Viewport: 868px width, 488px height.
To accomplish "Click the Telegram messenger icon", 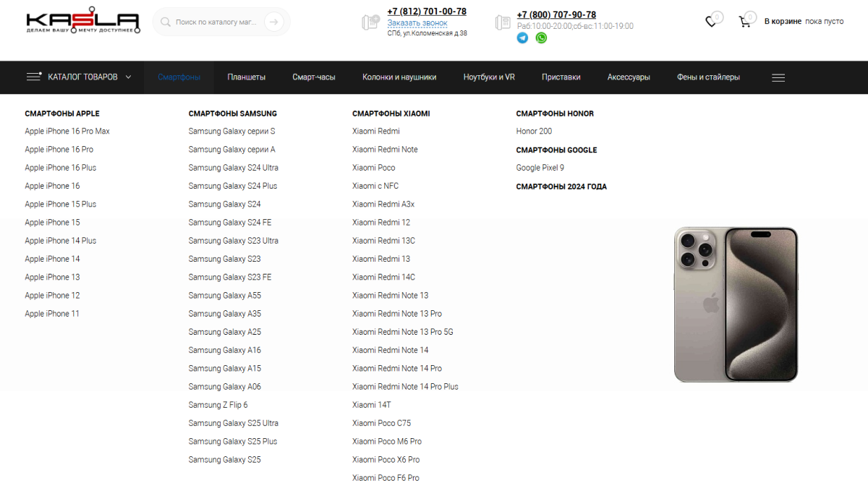I will click(x=522, y=38).
